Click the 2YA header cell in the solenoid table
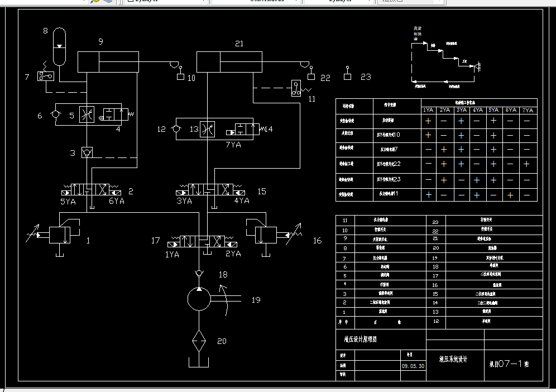556x392 pixels. click(x=445, y=110)
